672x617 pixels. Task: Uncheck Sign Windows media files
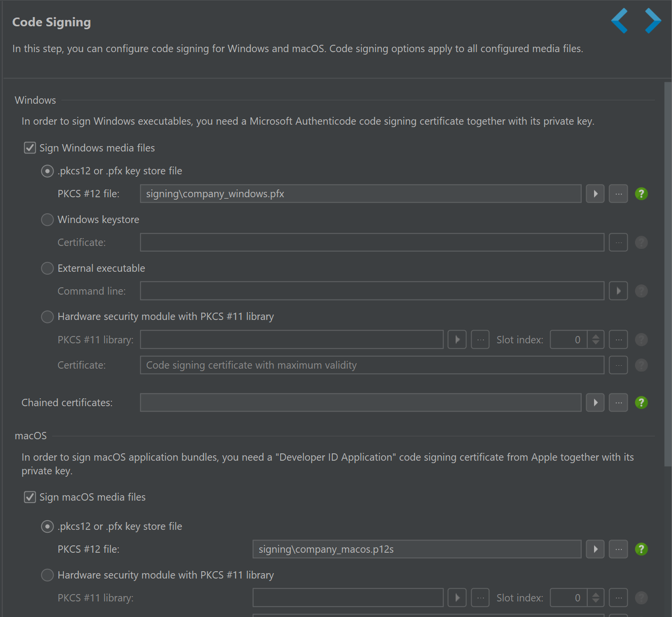30,148
